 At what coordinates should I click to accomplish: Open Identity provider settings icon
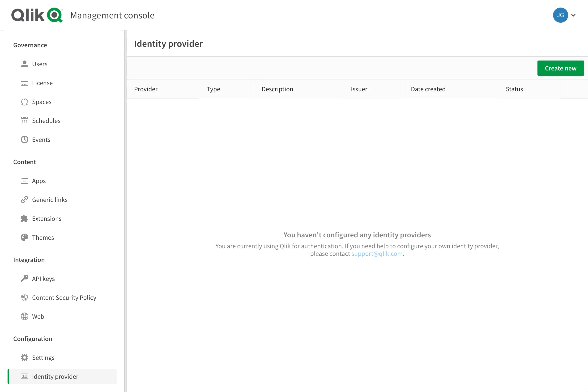click(25, 376)
